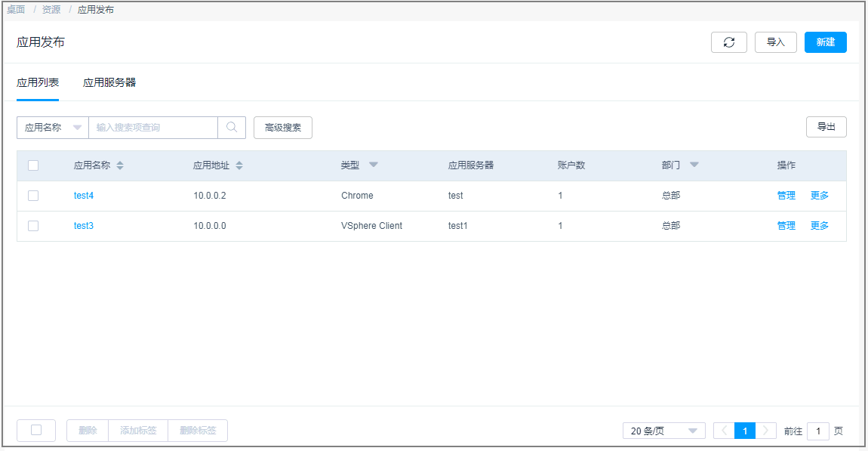
Task: Sort by 应用地址 column arrows
Action: click(239, 165)
